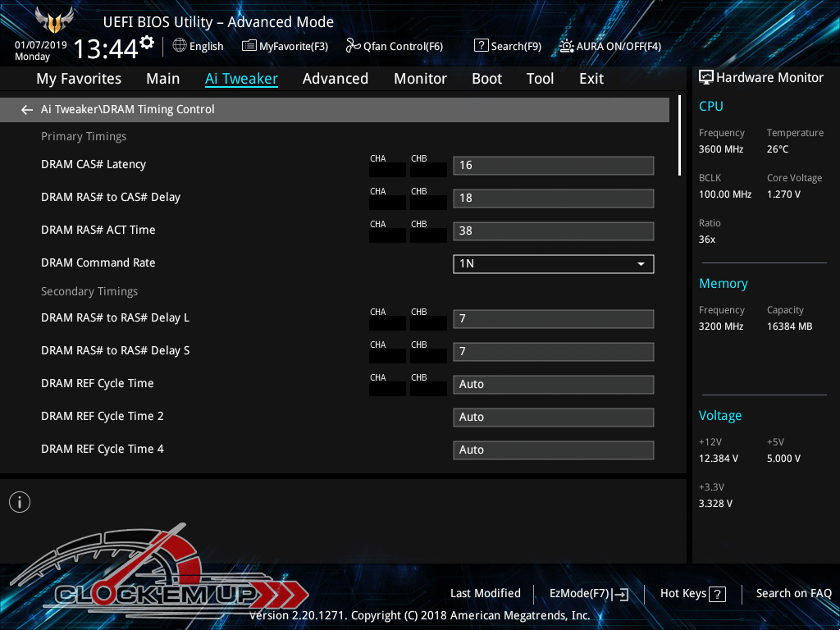This screenshot has width=840, height=630.
Task: Click the Search(F9) question mark icon
Action: click(482, 46)
